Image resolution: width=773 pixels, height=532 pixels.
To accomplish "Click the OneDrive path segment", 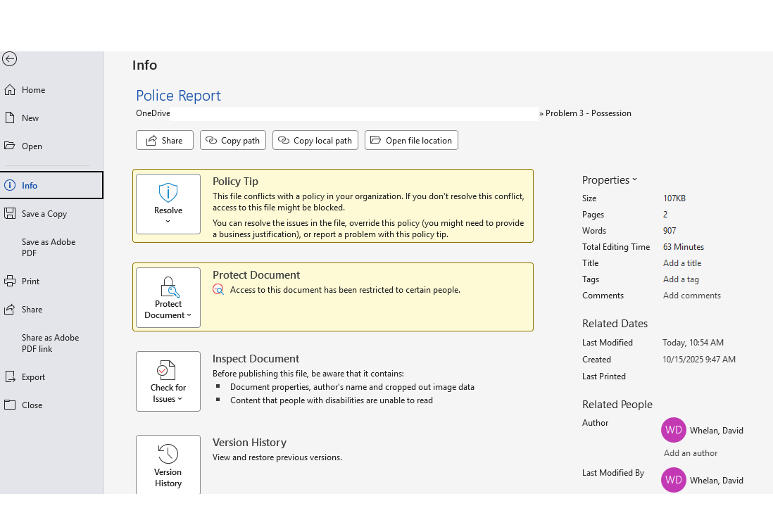I will tap(153, 113).
